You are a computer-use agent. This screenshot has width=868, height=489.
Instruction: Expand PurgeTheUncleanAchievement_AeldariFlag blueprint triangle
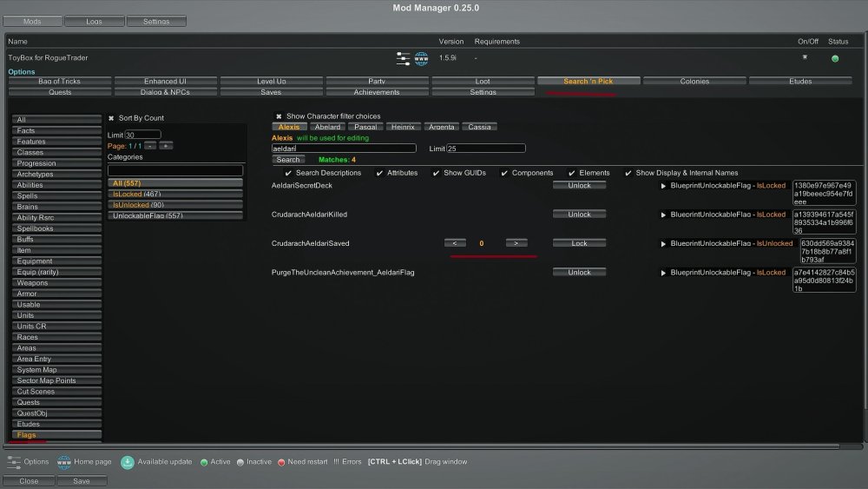(x=664, y=273)
